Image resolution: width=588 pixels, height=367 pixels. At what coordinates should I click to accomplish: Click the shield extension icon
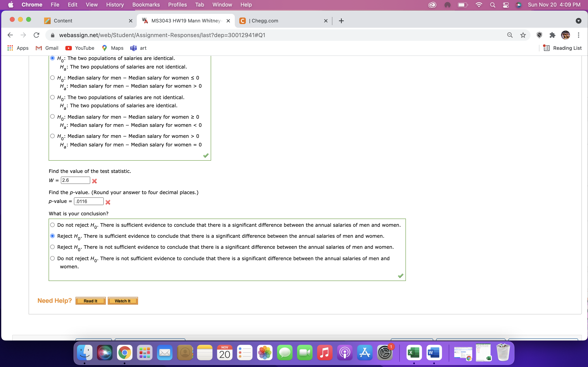[x=539, y=35]
